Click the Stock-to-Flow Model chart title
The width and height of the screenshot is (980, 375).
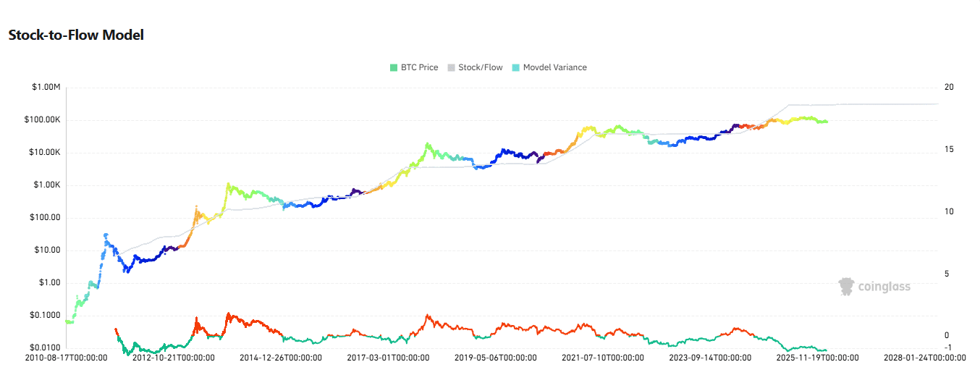tap(76, 35)
